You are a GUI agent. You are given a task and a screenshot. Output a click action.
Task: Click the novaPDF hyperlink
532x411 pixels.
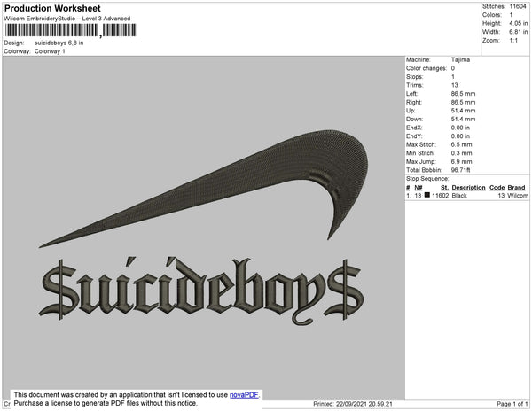244,395
